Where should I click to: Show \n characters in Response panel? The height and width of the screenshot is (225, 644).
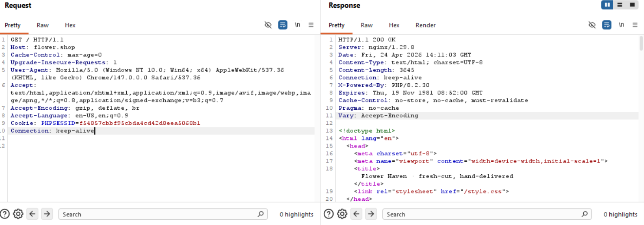tap(621, 25)
